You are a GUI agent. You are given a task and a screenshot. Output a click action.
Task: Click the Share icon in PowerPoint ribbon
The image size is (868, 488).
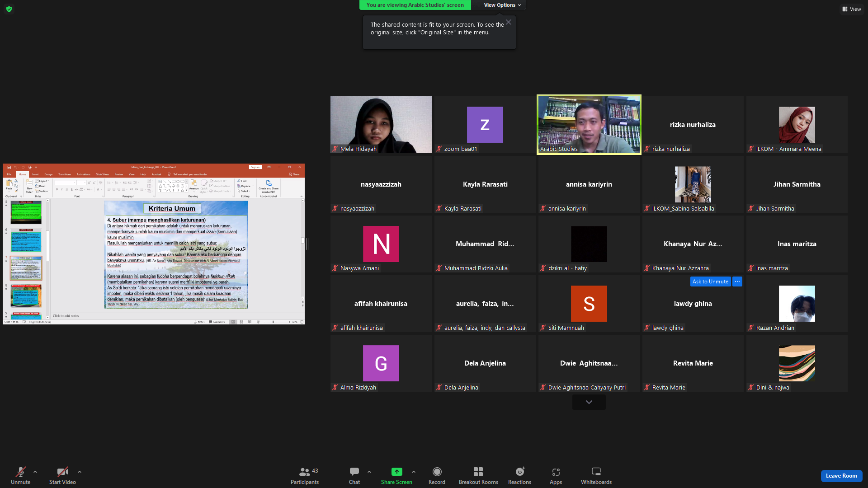pyautogui.click(x=294, y=174)
